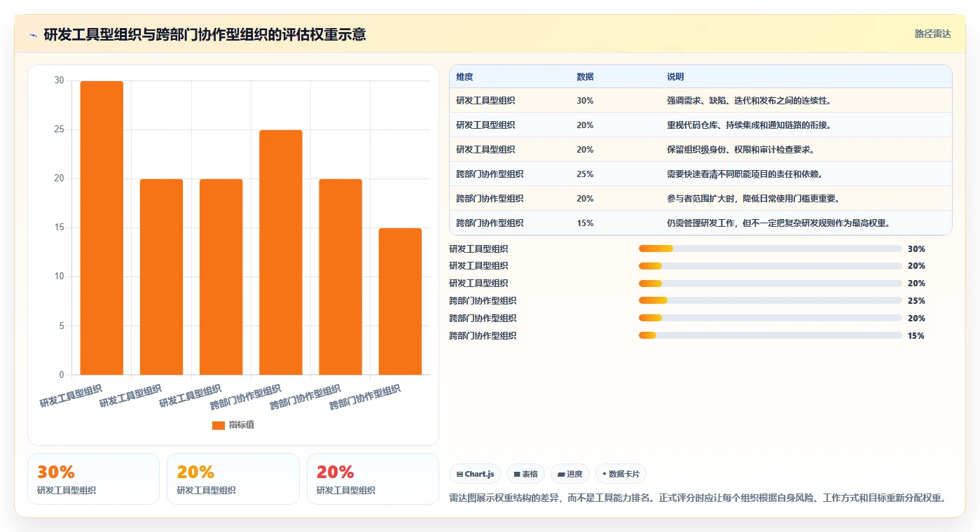
Task: Click the 路径雷达 label in the header
Action: pos(932,34)
